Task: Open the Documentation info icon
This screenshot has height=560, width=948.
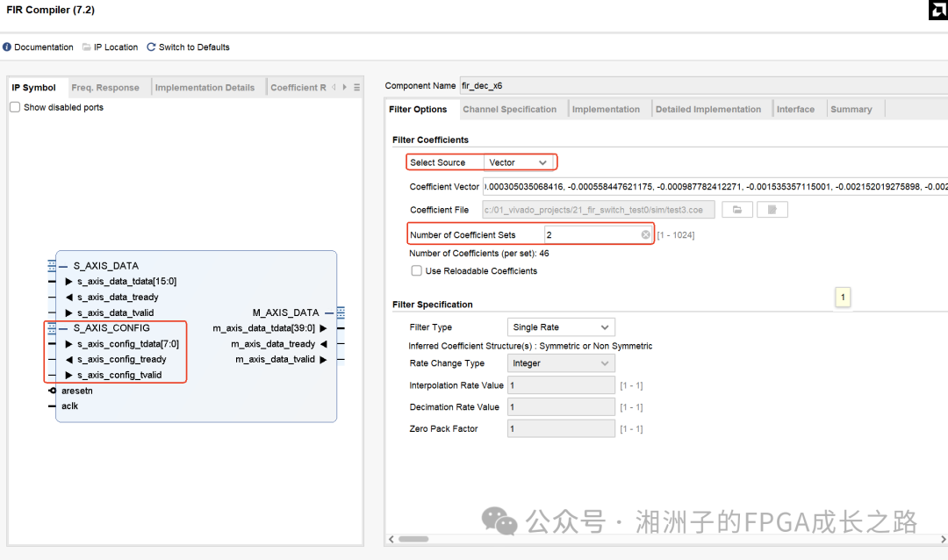Action: pyautogui.click(x=7, y=47)
